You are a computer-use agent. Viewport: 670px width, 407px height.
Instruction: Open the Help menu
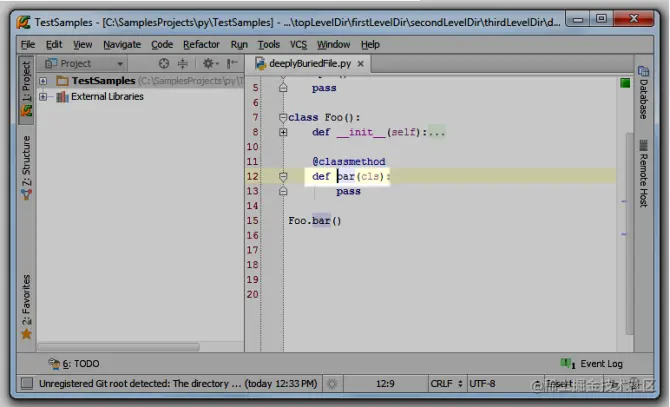coord(370,44)
